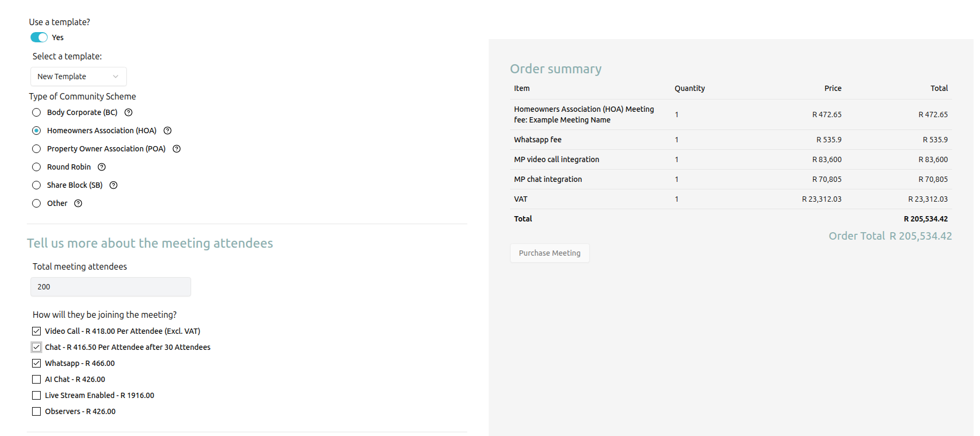
Task: Click help icon next to Share Block (SB)
Action: [113, 185]
